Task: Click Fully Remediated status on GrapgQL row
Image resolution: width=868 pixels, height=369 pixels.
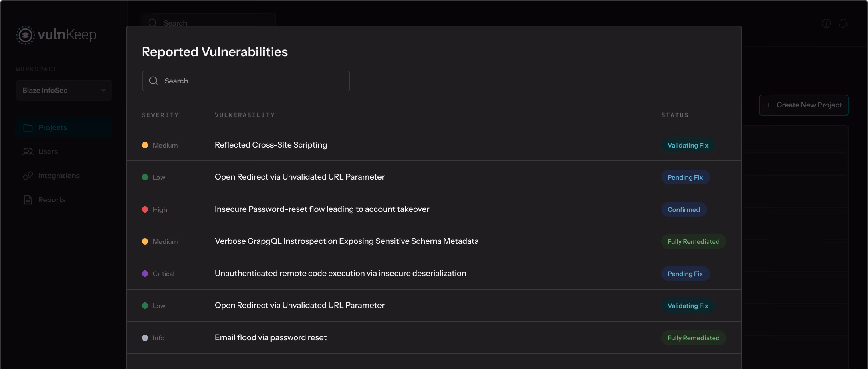Action: click(693, 241)
